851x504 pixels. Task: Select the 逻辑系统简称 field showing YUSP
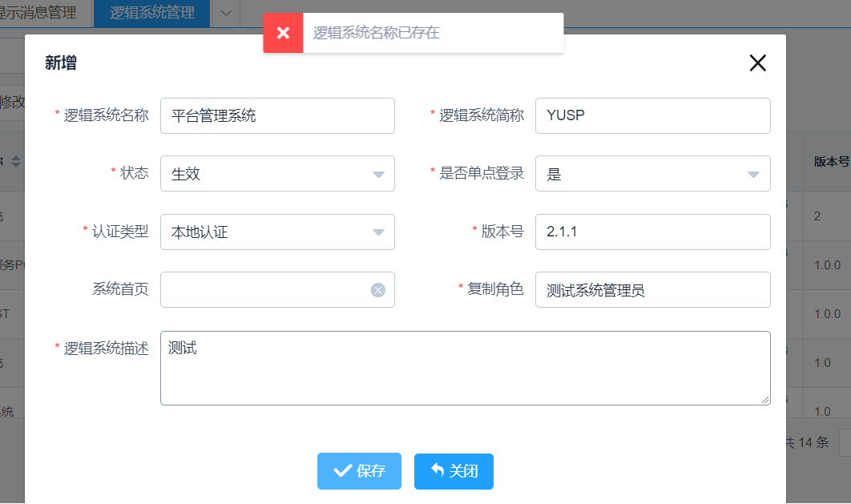[652, 115]
